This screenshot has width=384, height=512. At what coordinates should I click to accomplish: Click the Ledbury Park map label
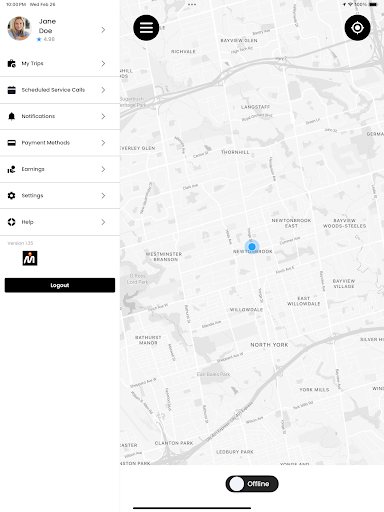[x=235, y=452]
